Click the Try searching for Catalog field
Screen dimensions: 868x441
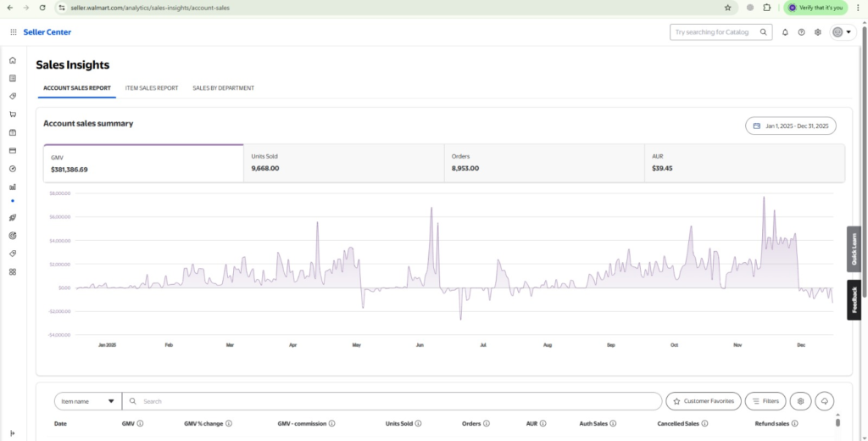click(712, 32)
